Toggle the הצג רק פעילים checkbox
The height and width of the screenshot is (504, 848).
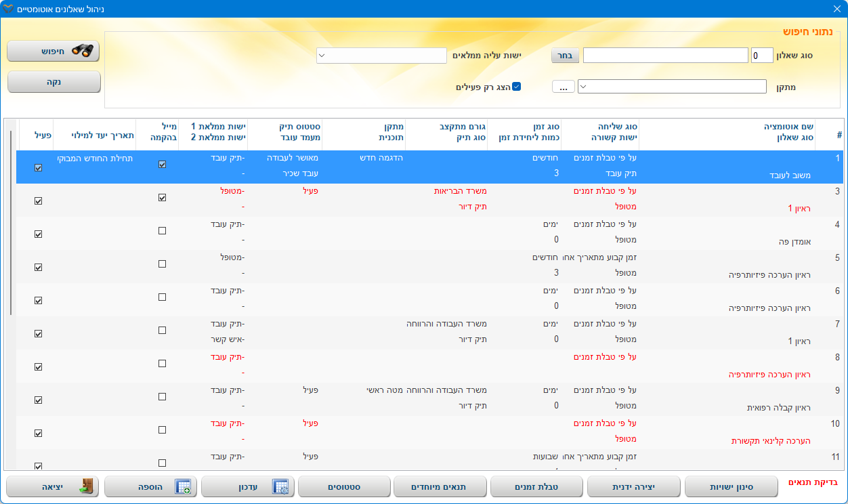[516, 87]
